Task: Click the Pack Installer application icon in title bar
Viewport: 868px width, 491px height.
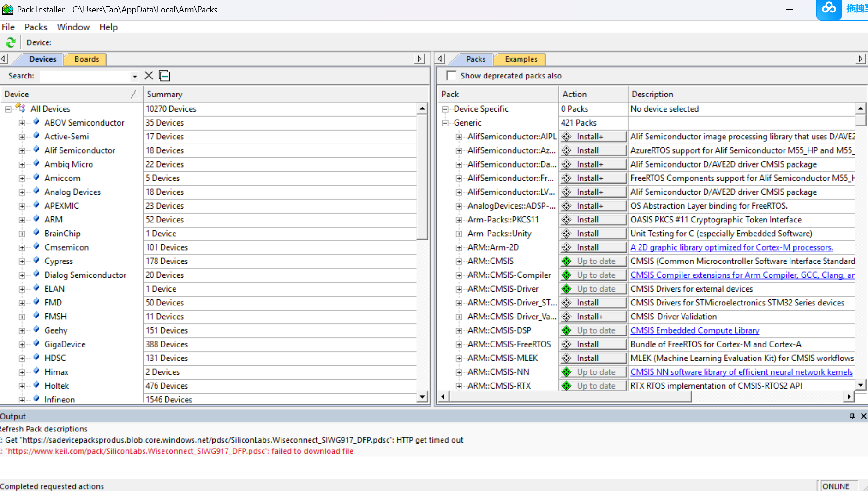Action: click(8, 9)
